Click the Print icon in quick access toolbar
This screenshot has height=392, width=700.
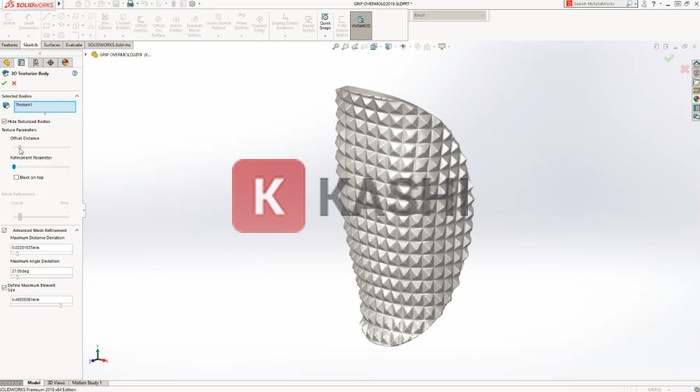click(x=130, y=4)
